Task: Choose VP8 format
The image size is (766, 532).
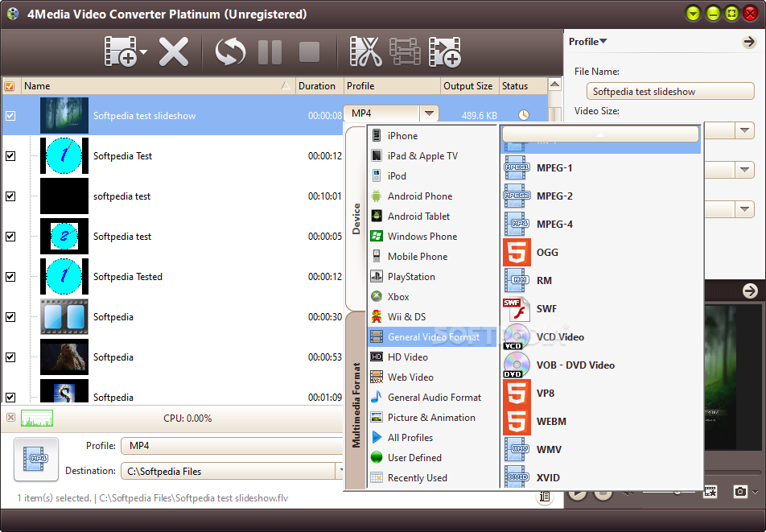Action: click(x=601, y=394)
